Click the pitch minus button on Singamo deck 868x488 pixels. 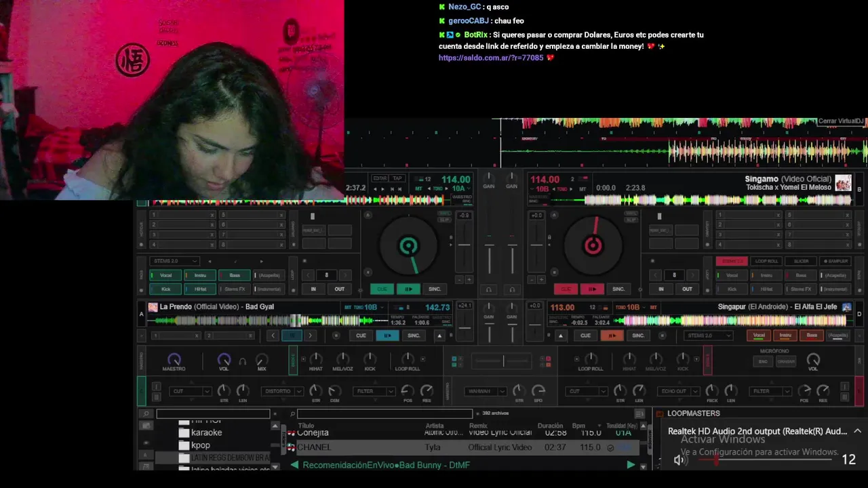[x=532, y=279]
